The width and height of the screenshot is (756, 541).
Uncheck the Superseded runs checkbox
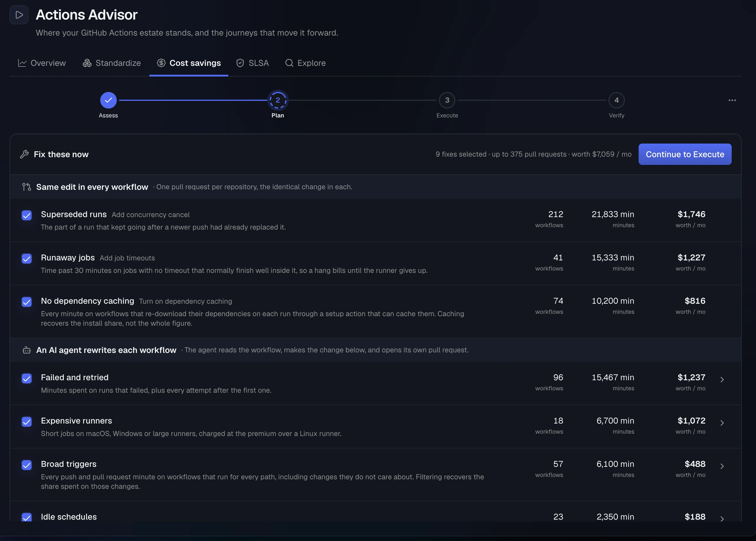click(x=27, y=215)
